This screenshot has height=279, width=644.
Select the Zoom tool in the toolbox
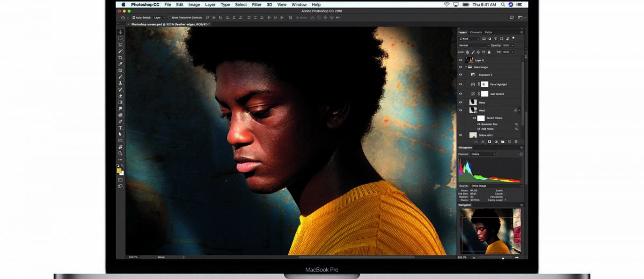point(120,153)
